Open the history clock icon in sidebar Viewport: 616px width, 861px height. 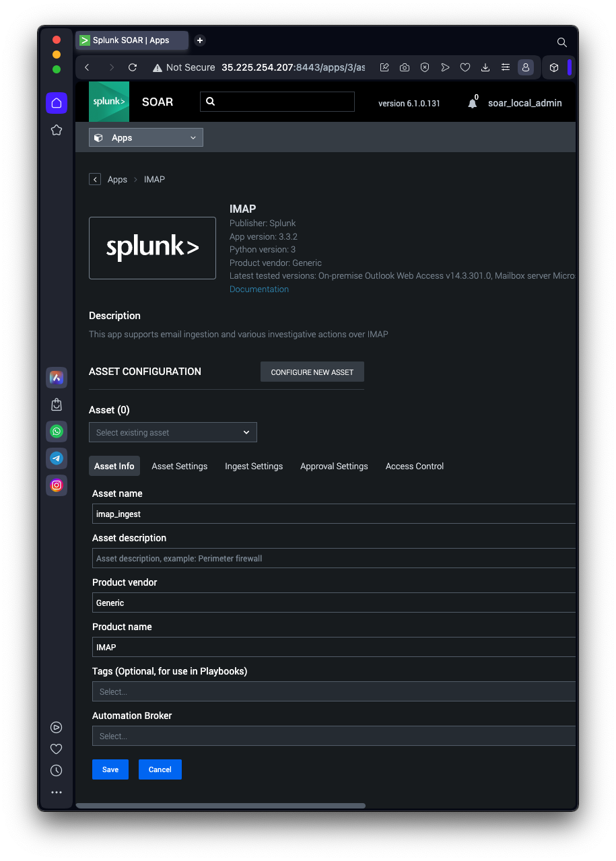[57, 770]
